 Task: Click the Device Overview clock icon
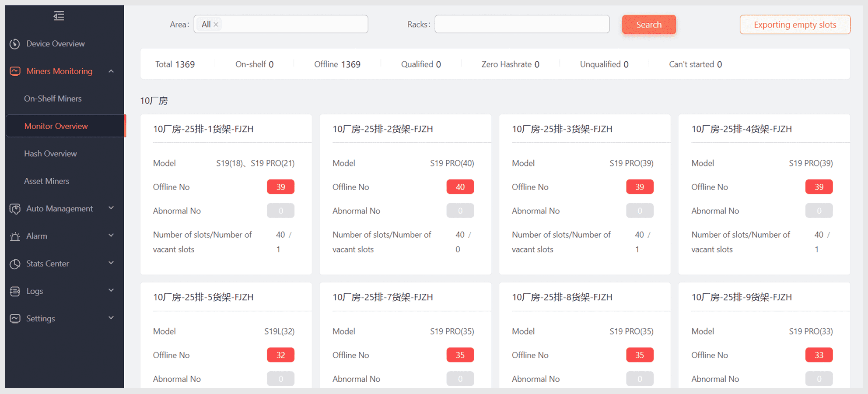pyautogui.click(x=15, y=44)
